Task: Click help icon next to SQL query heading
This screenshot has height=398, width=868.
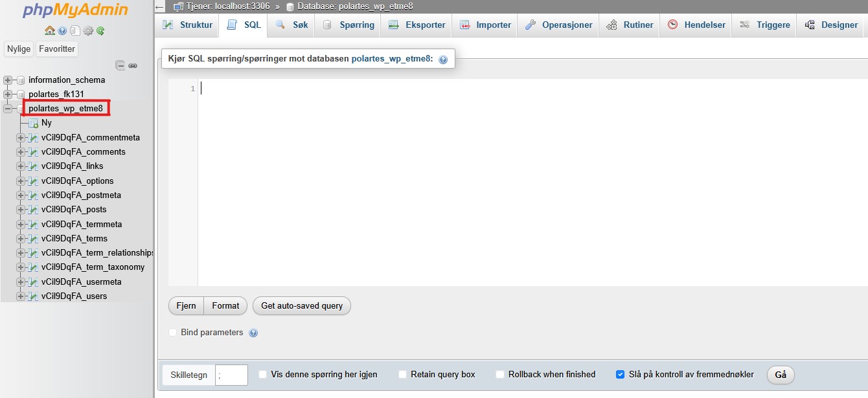Action: 443,60
